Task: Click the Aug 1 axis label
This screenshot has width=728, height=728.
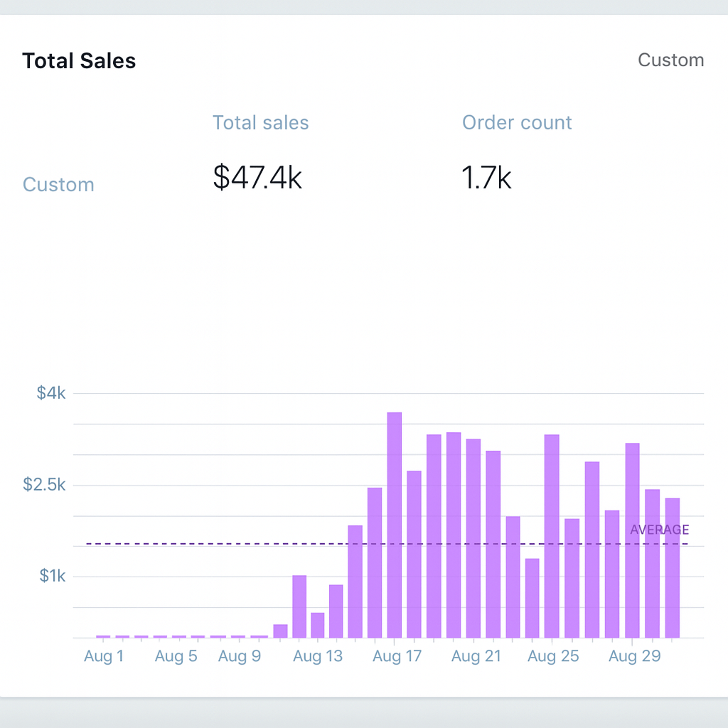Action: click(x=104, y=656)
